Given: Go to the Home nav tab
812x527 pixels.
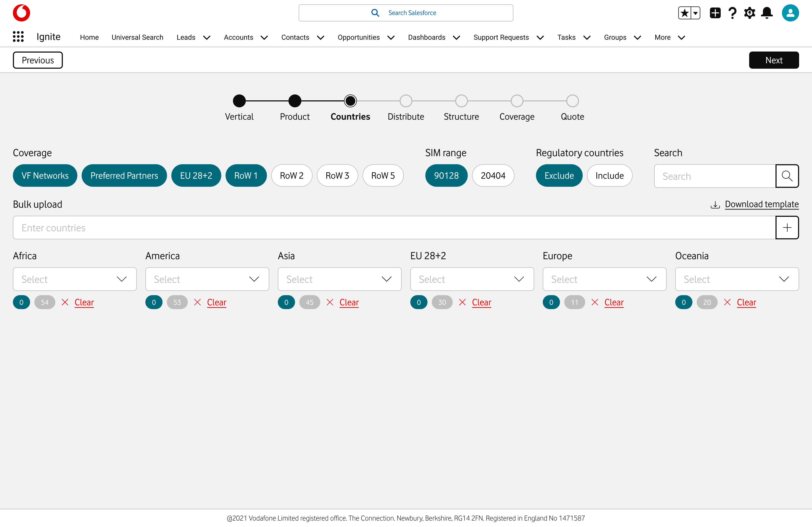Looking at the screenshot, I should (89, 38).
